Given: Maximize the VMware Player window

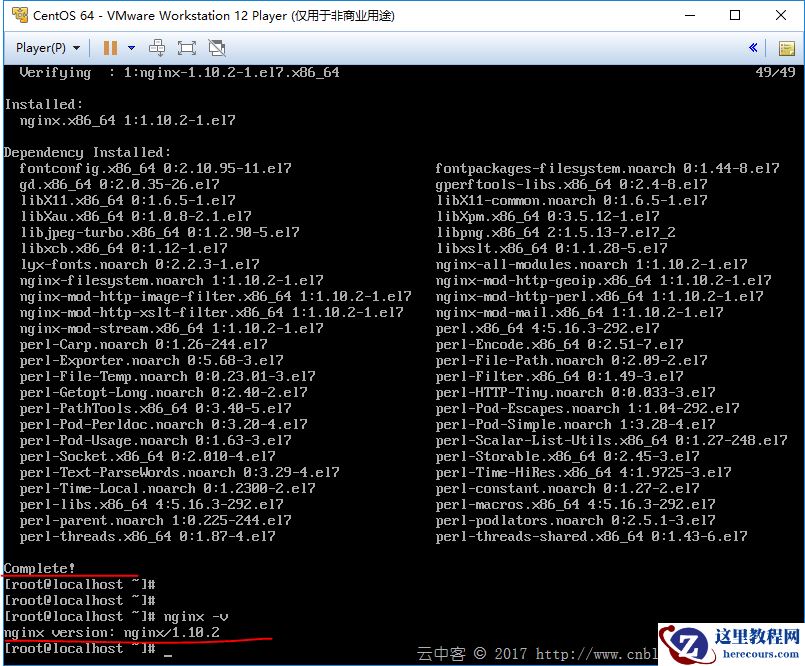Looking at the screenshot, I should pos(735,15).
